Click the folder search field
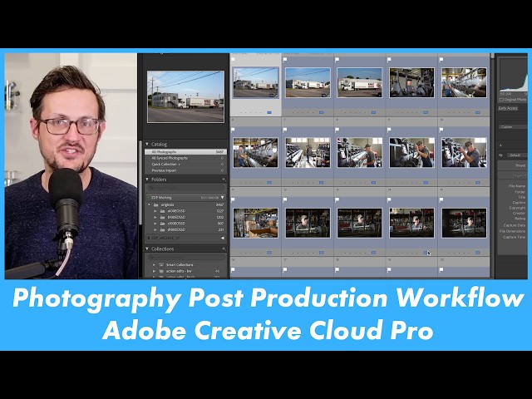This screenshot has width=532, height=399. (186, 188)
